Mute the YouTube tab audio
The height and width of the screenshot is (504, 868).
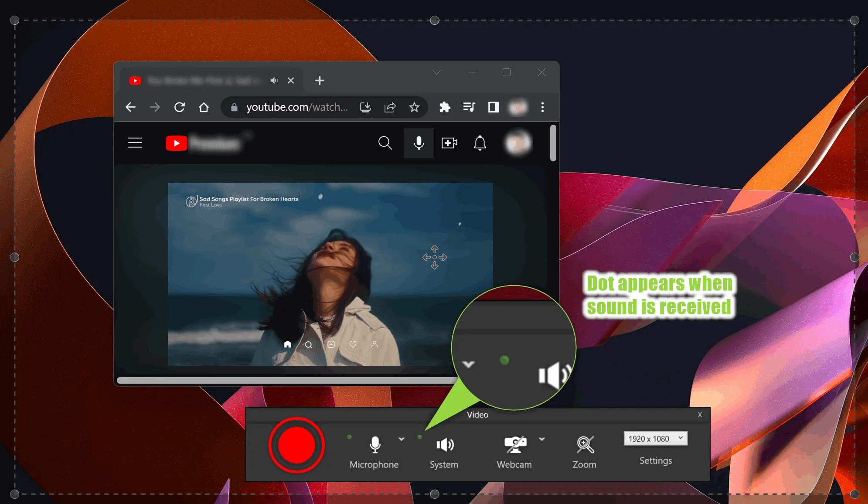coord(274,80)
